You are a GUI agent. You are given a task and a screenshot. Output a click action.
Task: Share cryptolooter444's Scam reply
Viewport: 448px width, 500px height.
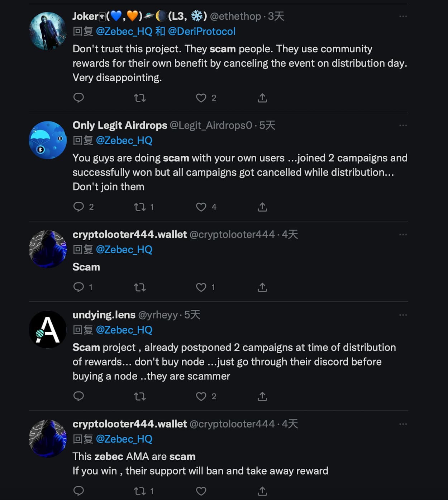[x=262, y=287]
